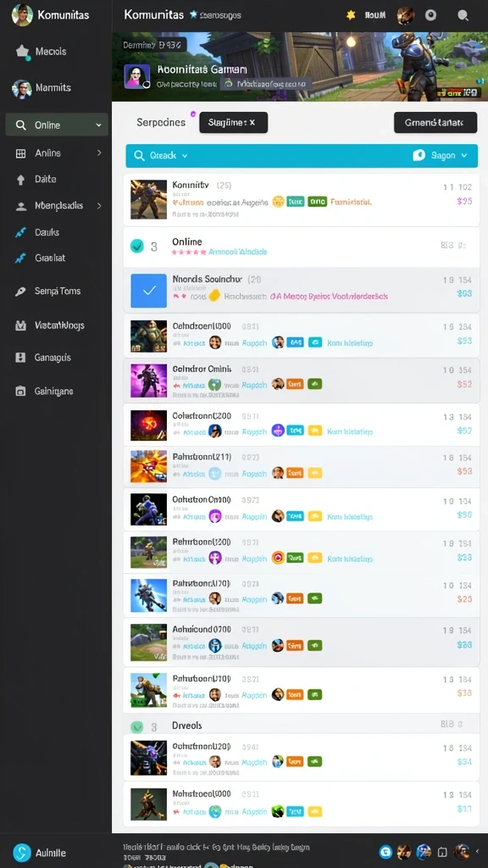Expand the Online sidebar dropdown chevron
Viewport: 488px width, 868px height.
tap(98, 125)
